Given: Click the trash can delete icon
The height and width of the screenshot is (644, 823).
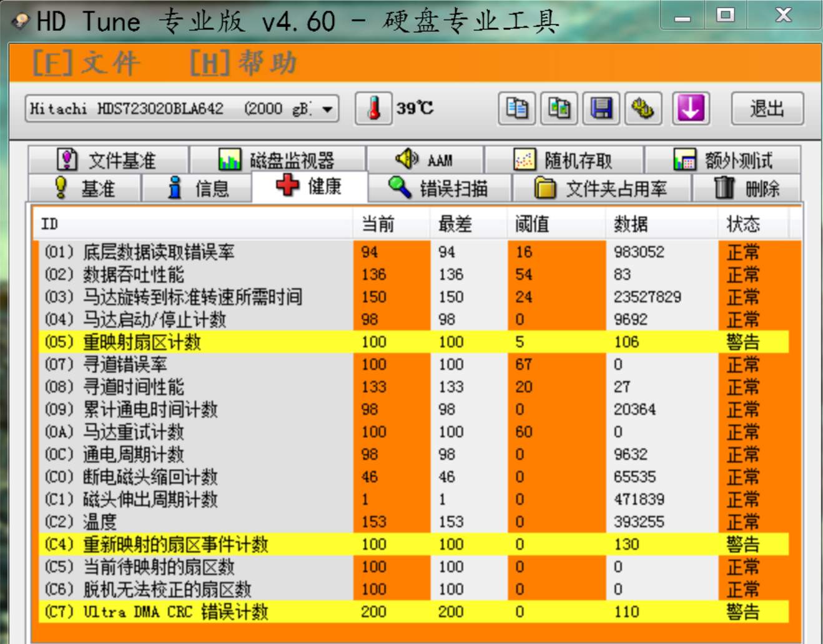Looking at the screenshot, I should coord(724,187).
